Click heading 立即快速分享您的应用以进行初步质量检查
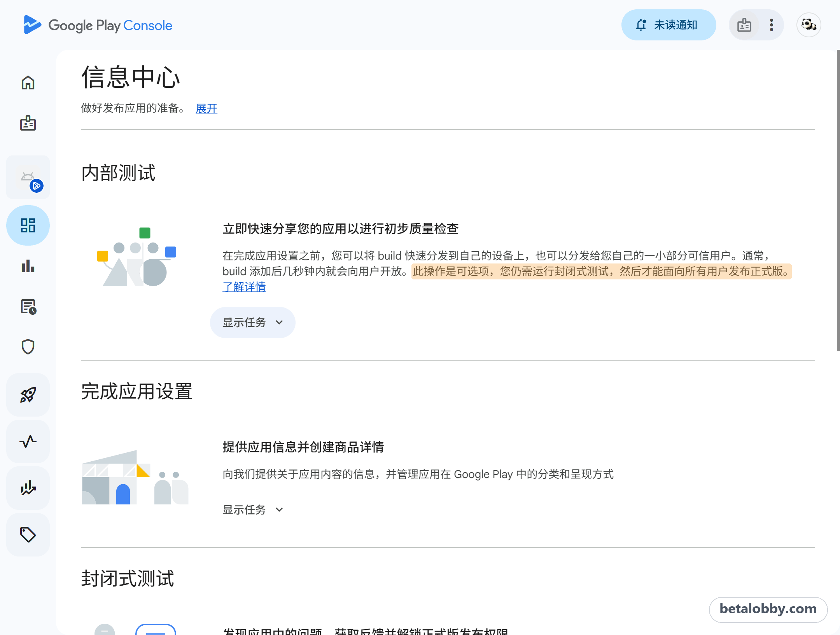This screenshot has width=840, height=635. click(341, 229)
